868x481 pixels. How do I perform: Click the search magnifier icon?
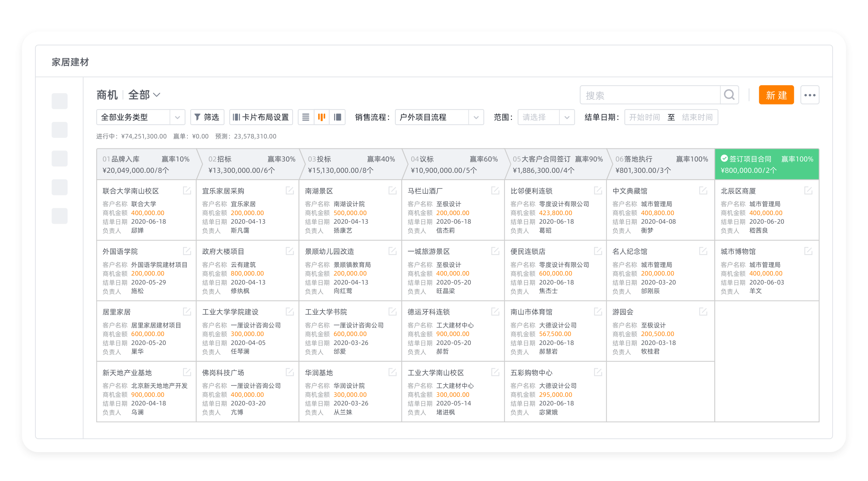click(x=729, y=95)
